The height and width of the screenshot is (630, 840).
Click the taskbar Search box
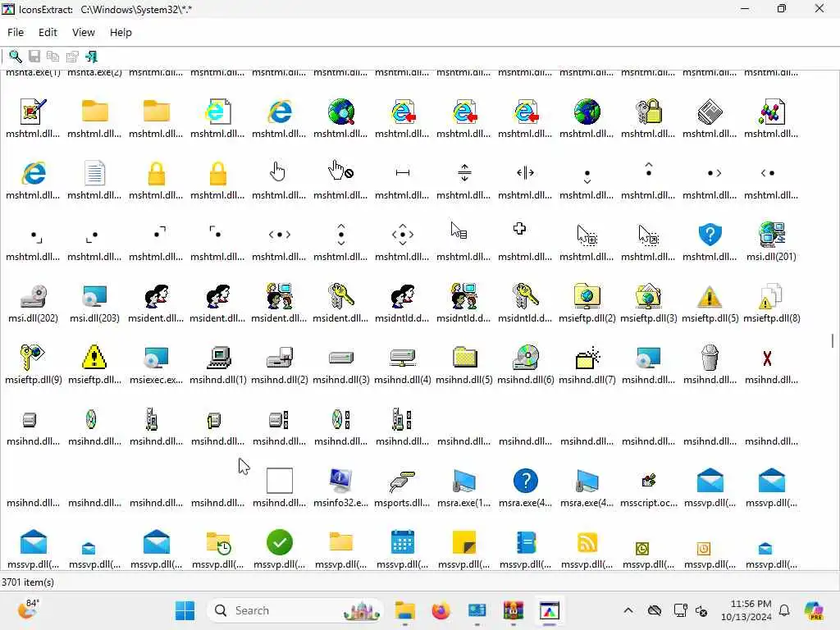pyautogui.click(x=295, y=610)
